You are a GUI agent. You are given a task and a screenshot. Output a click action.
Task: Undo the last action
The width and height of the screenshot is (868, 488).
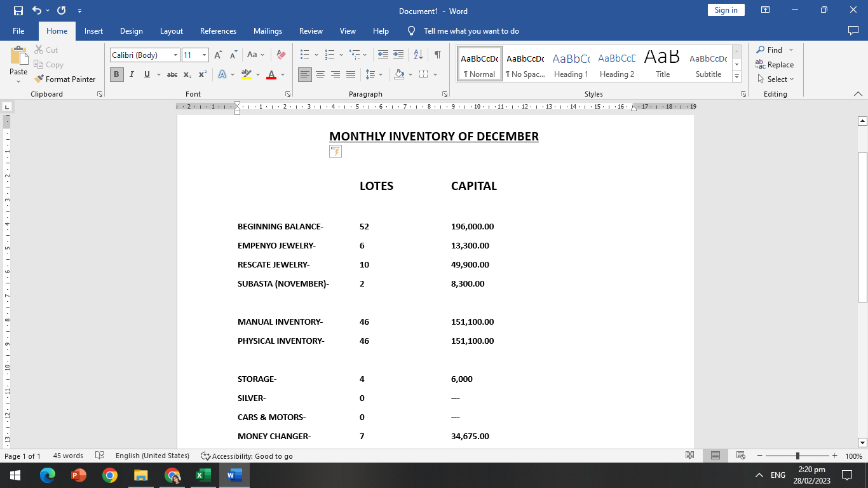(x=36, y=11)
